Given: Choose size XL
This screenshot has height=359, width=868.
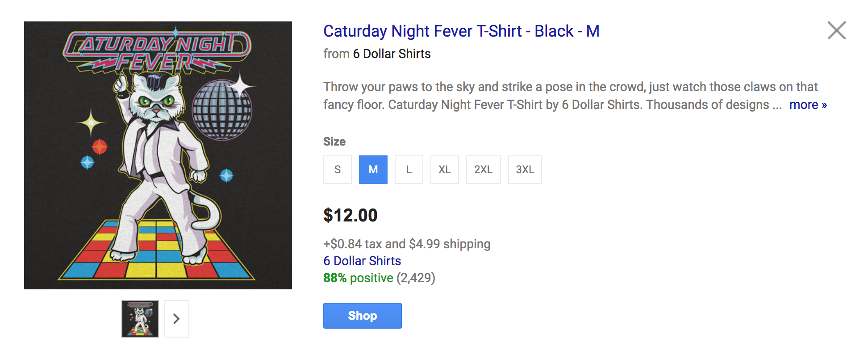Looking at the screenshot, I should (x=445, y=170).
